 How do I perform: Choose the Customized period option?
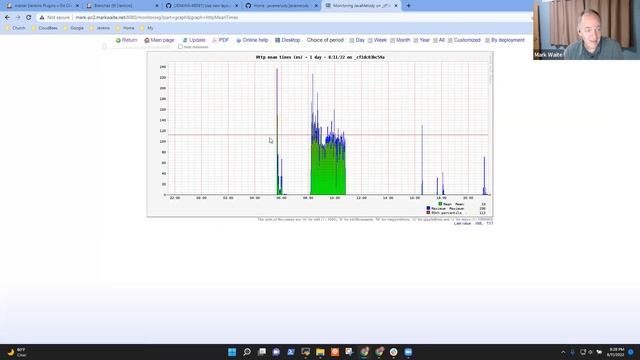pyautogui.click(x=464, y=40)
